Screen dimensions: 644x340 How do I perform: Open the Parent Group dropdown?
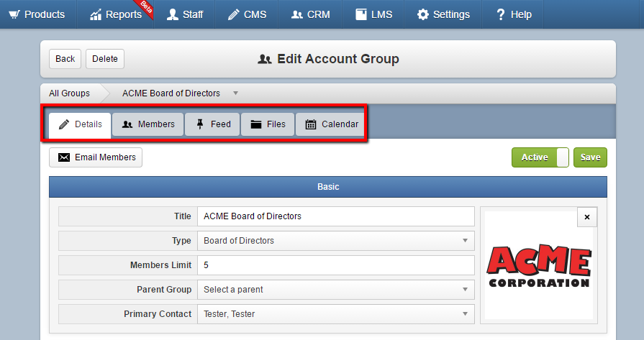coord(336,290)
